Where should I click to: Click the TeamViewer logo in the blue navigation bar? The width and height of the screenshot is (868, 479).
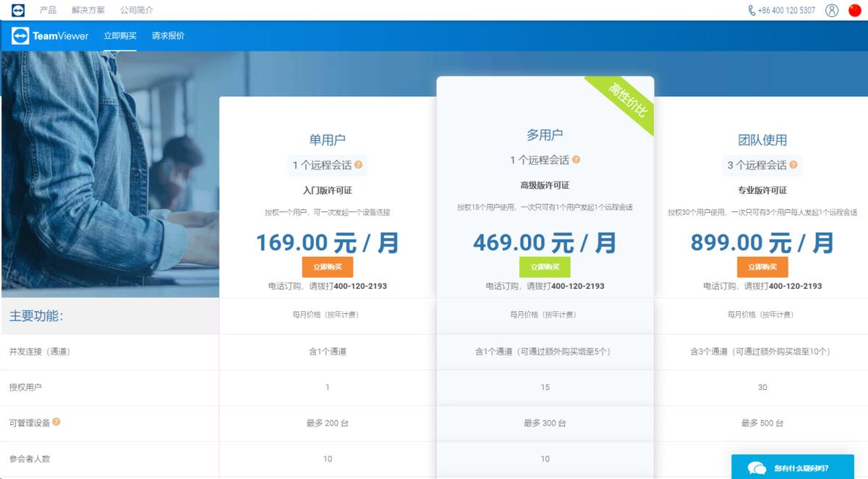tap(50, 35)
